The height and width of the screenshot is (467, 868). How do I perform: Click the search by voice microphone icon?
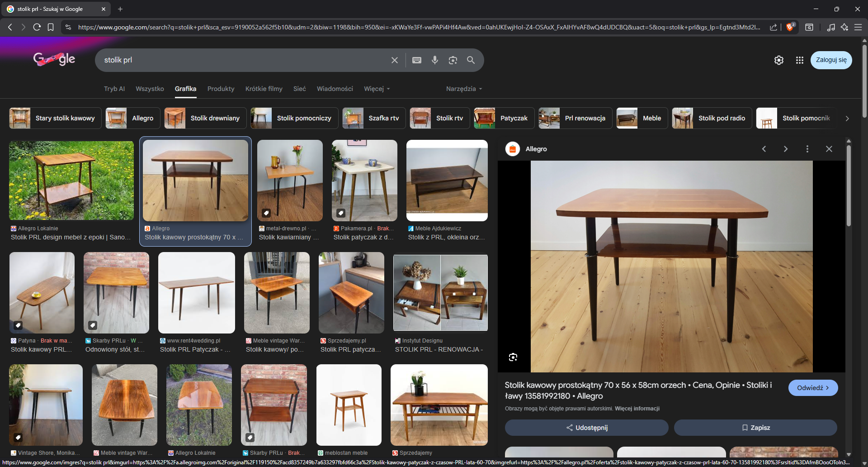434,60
